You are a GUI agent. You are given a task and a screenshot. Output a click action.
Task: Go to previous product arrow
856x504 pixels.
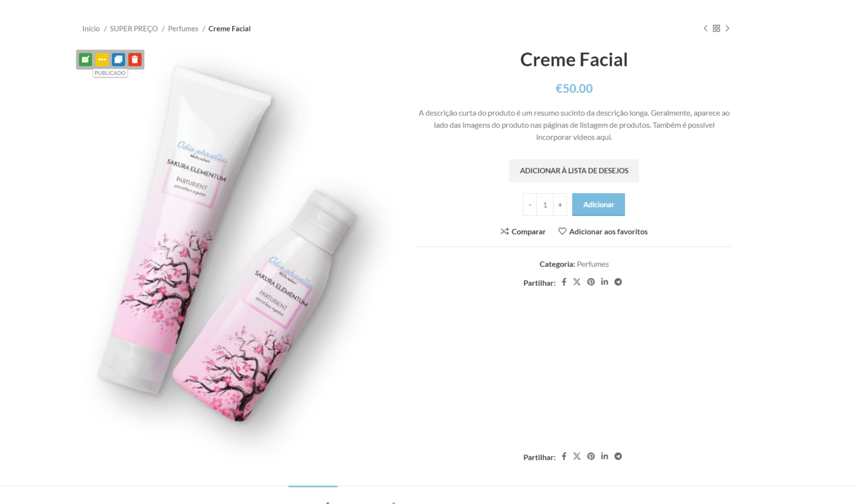pyautogui.click(x=706, y=29)
